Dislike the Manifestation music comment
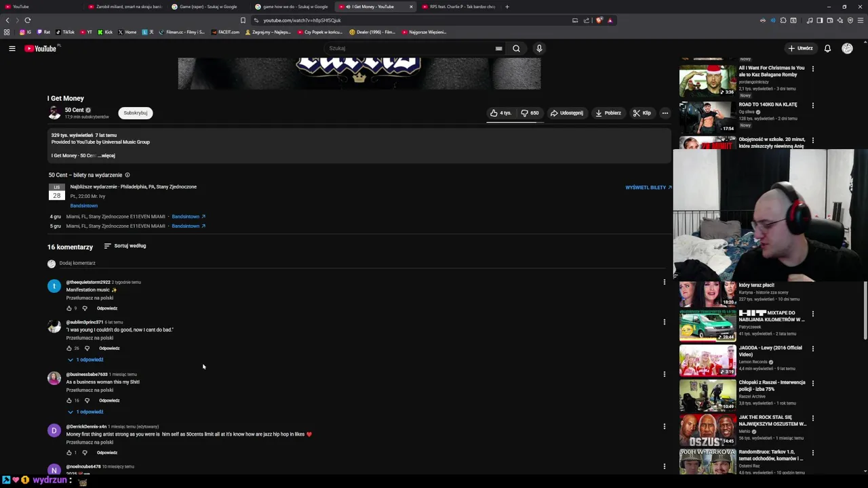The width and height of the screenshot is (868, 488). (x=85, y=308)
